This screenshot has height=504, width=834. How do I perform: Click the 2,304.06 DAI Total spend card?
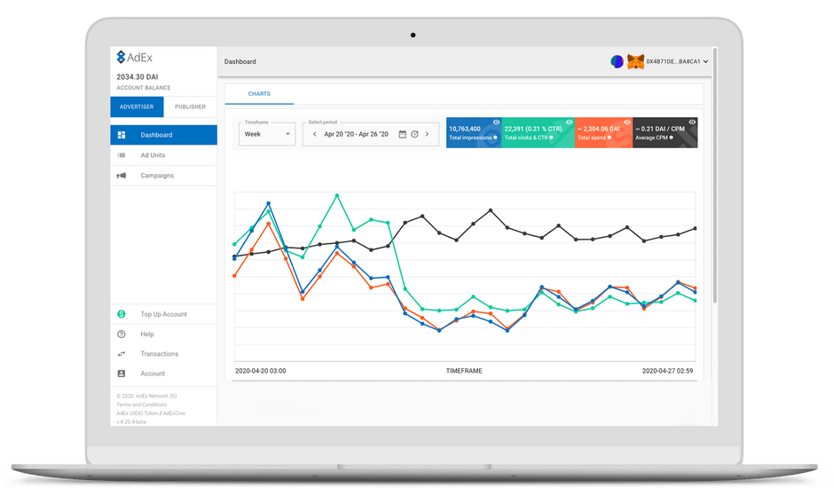point(603,132)
